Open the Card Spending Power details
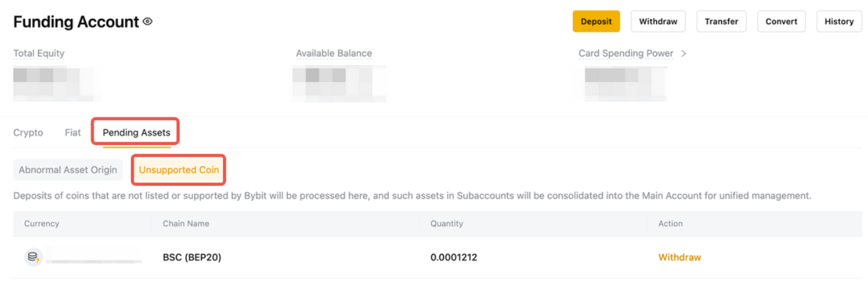 pos(625,54)
